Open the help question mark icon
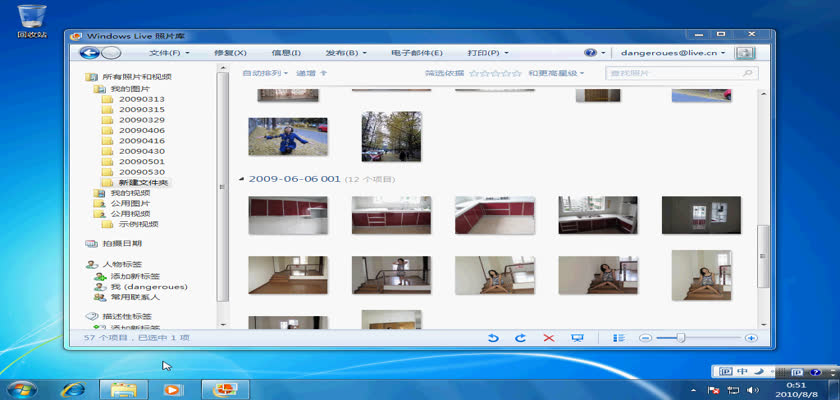Viewport: 840px width, 400px height. pos(590,52)
